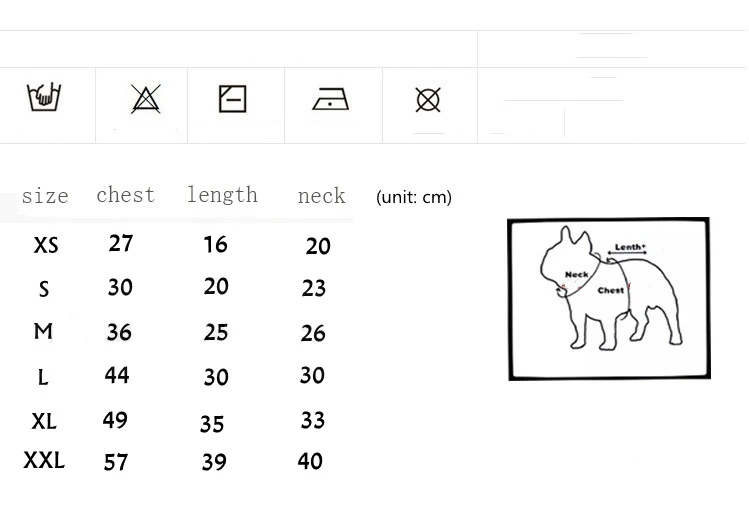Viewport: 749px width, 508px height.
Task: Click the "chest" column header
Action: [x=125, y=195]
